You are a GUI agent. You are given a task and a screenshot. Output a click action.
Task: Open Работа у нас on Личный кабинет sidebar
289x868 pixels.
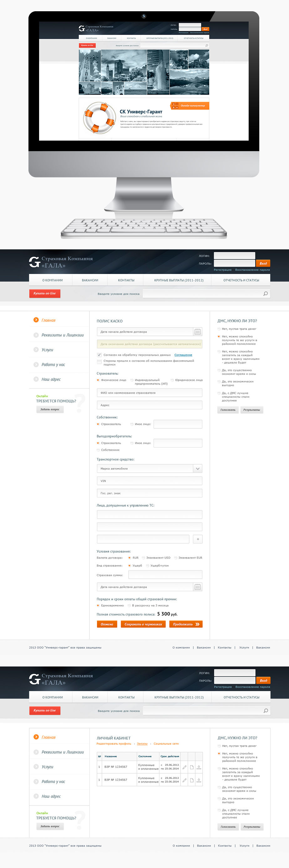[x=53, y=781]
